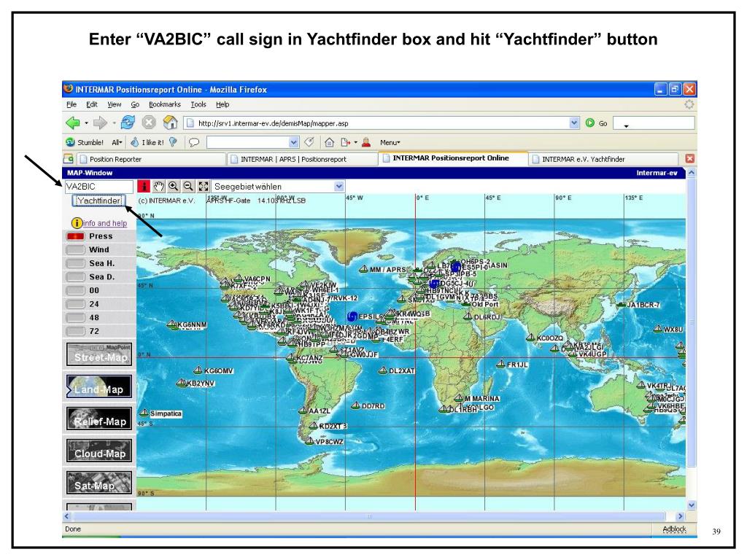Image resolution: width=747 pixels, height=560 pixels.
Task: Go to Firefox home page icon
Action: click(x=169, y=123)
